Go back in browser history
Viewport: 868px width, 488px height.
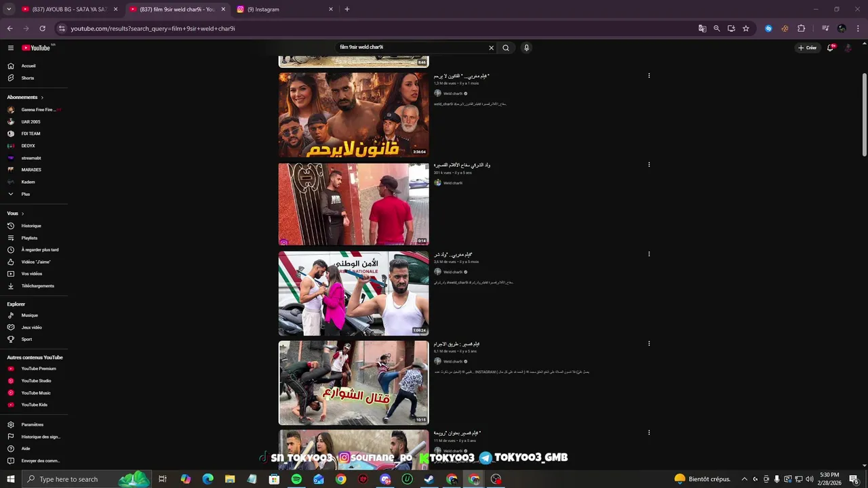(x=9, y=28)
